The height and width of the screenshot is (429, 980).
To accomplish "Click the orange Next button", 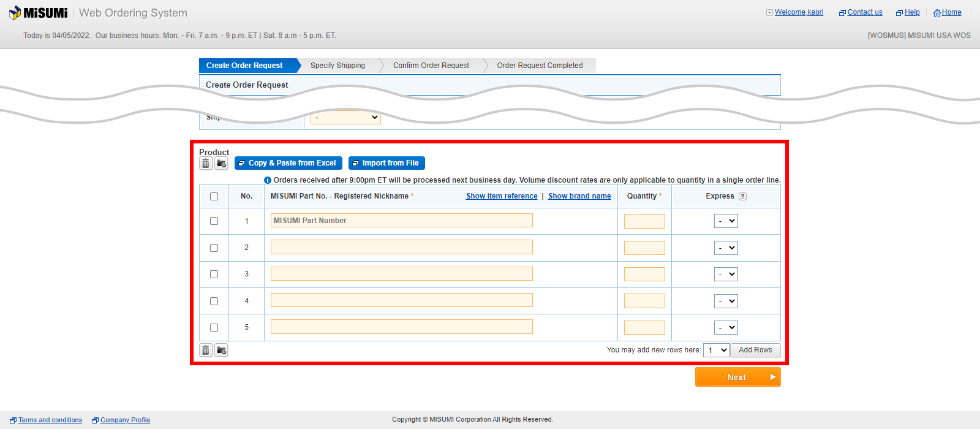I will (738, 377).
